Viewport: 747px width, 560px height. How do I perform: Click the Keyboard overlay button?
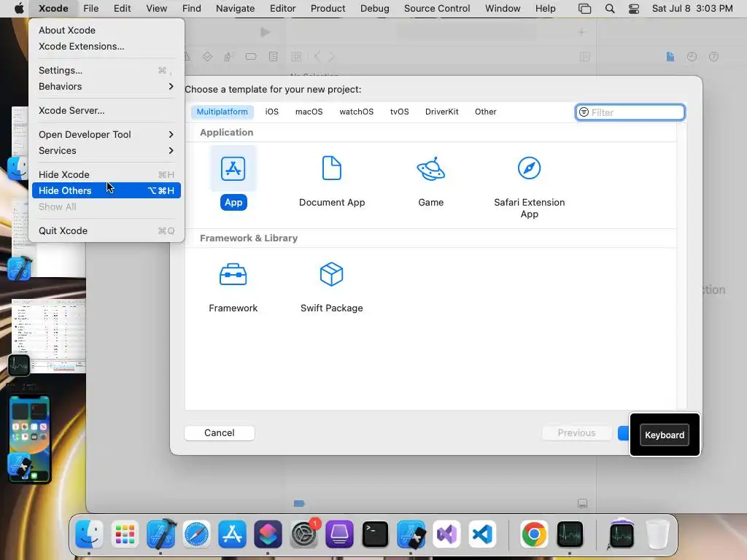(664, 435)
